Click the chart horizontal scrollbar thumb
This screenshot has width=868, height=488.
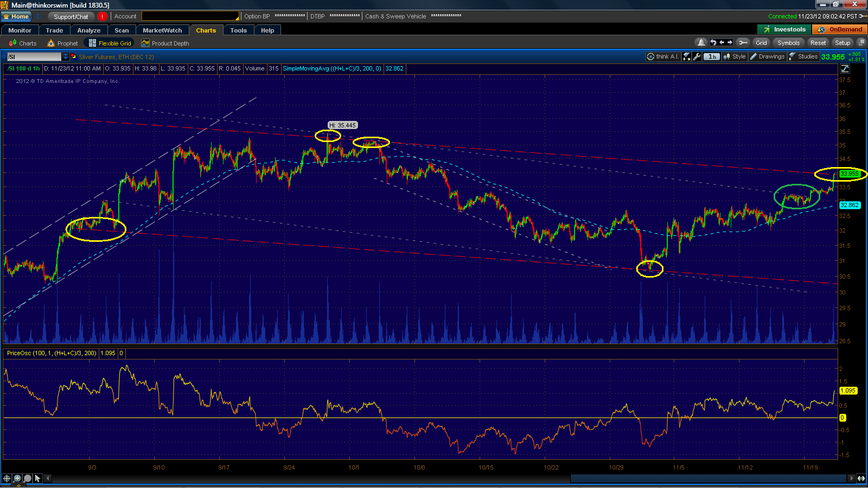(708, 478)
